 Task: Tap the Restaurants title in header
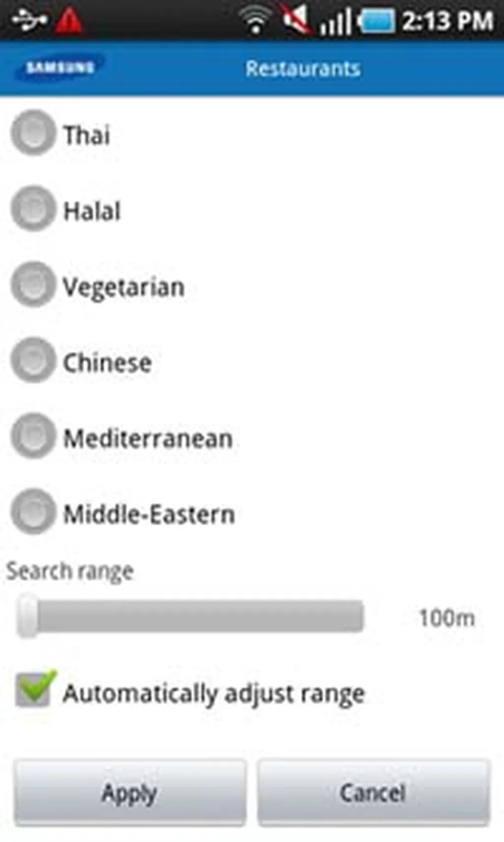[303, 68]
